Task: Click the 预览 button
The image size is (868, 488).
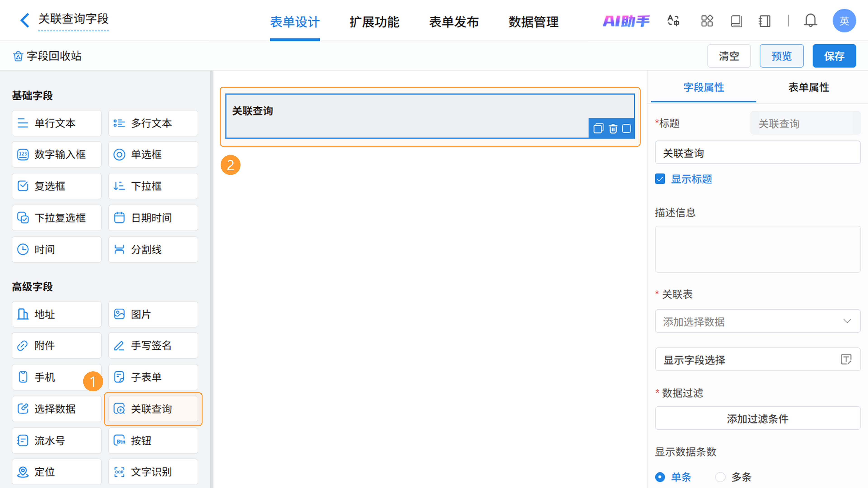Action: 781,56
